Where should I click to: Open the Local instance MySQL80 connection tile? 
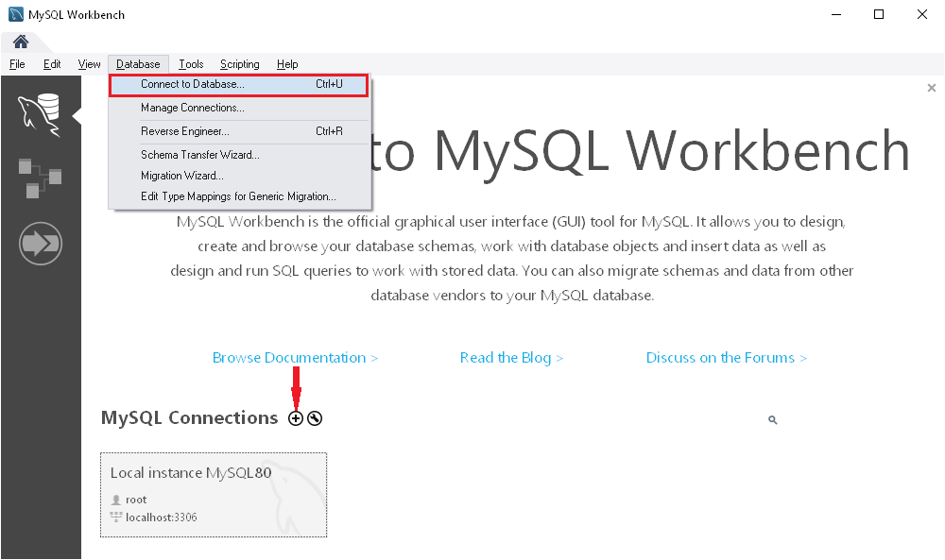pos(214,494)
